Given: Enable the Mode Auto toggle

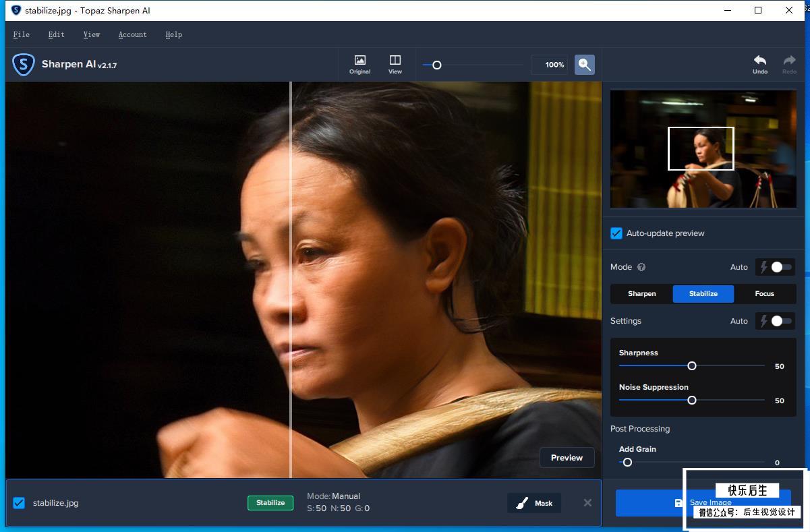Looking at the screenshot, I should (776, 267).
